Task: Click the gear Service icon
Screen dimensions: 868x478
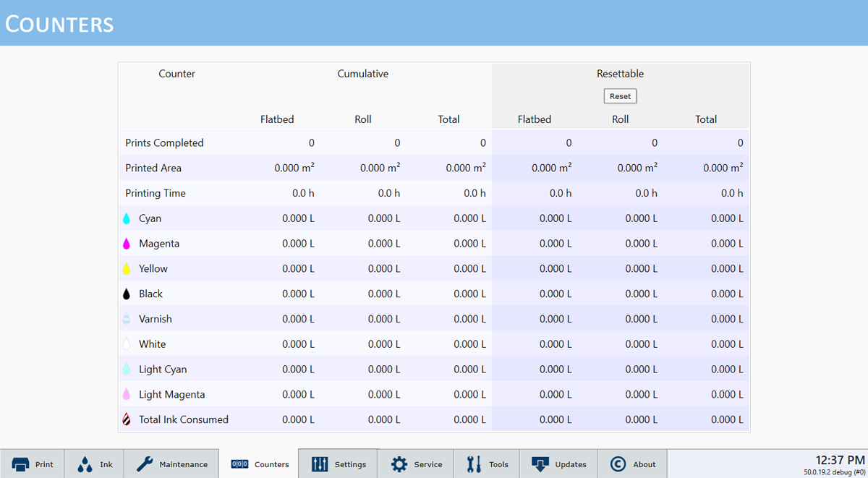Action: click(399, 464)
